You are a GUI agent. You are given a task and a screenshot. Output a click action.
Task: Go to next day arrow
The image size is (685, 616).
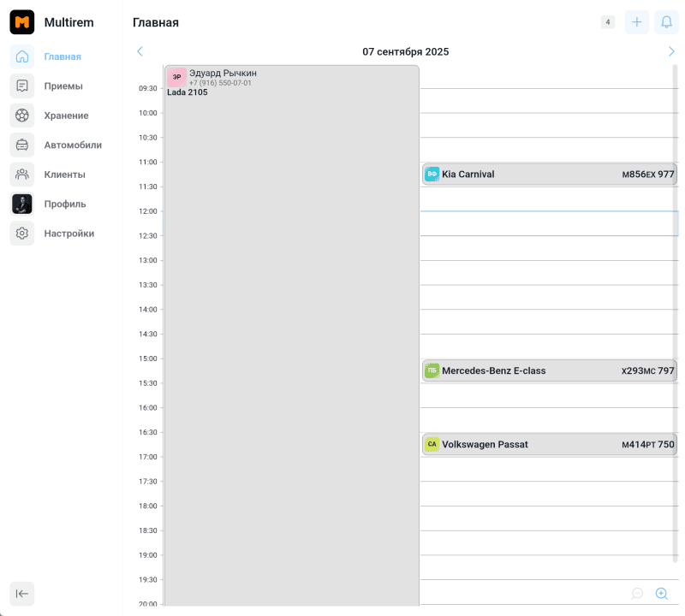pos(671,51)
